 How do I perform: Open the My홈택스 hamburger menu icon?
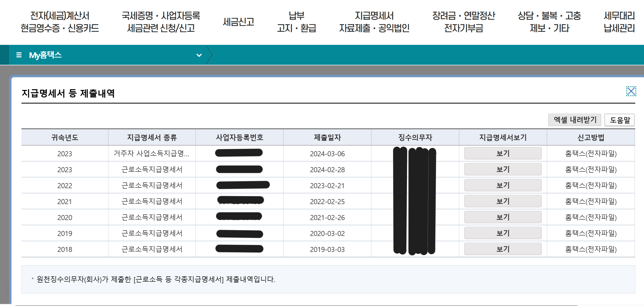point(18,55)
